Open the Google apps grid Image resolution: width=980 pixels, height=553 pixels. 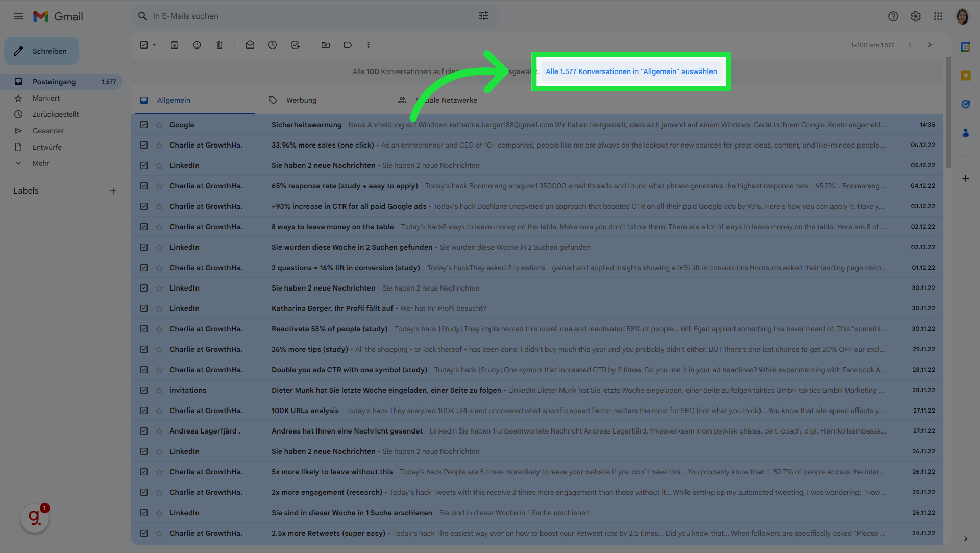(938, 16)
